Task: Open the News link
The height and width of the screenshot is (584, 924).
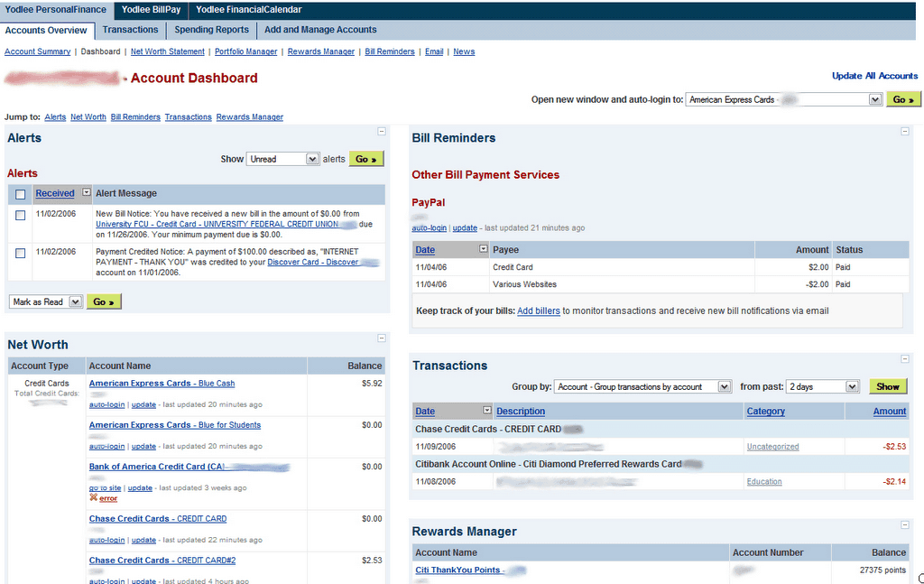Action: tap(464, 51)
